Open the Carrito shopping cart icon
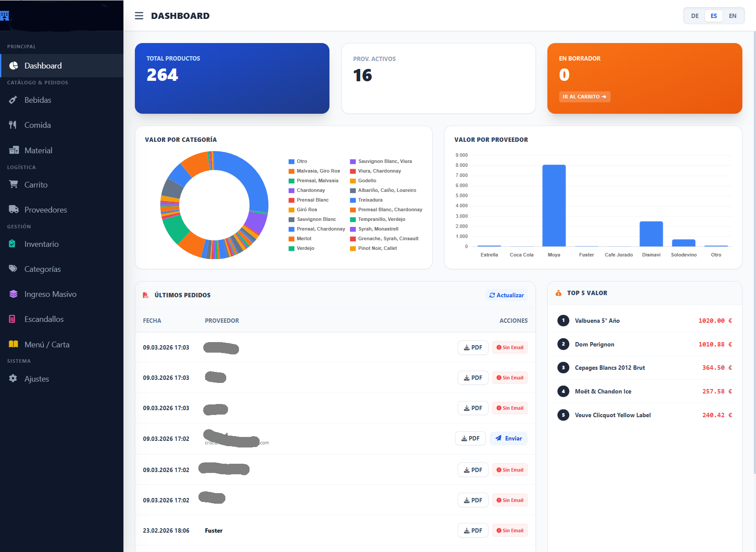Screen dimensions: 756x552 pos(13,184)
